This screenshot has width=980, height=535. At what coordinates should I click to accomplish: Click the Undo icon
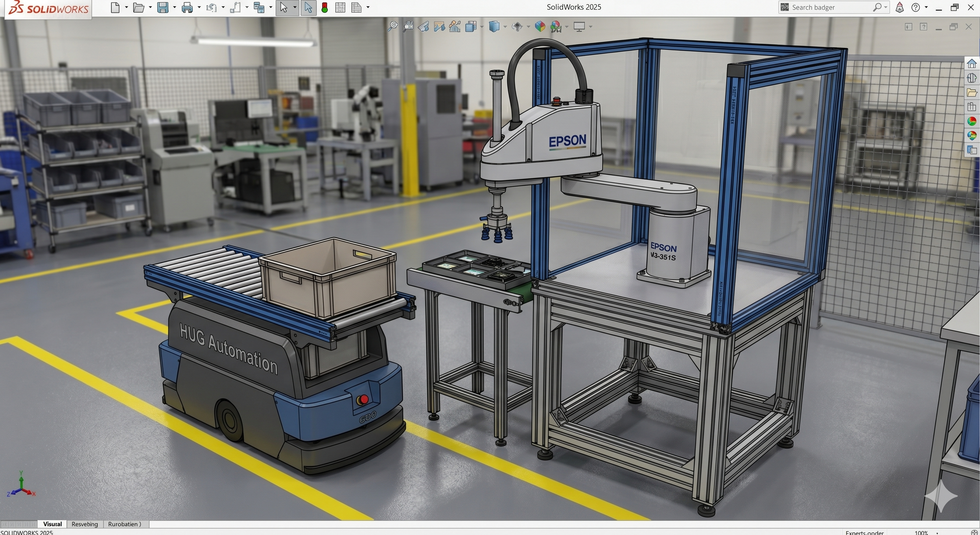[x=211, y=7]
